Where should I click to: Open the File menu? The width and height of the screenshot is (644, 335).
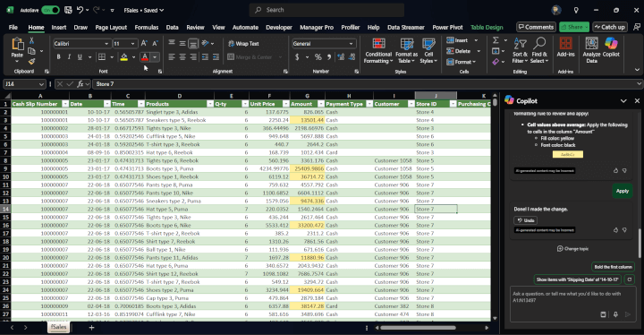click(x=13, y=27)
